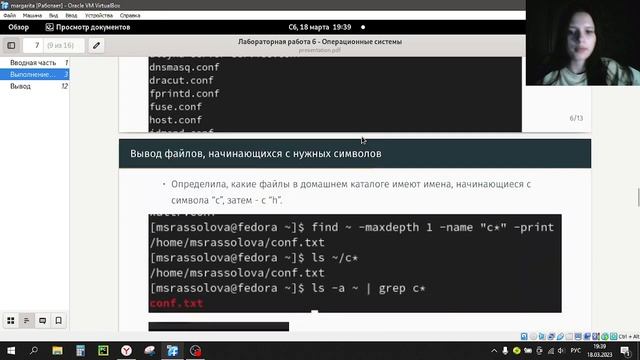Click the VirtualBox recording status indicator
This screenshot has height=360, width=640.
[587, 336]
